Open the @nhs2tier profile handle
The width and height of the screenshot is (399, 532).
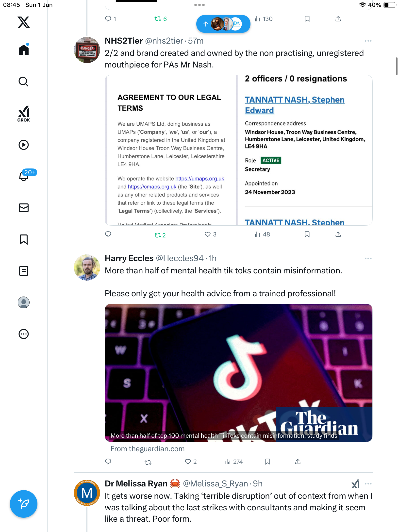pos(164,41)
